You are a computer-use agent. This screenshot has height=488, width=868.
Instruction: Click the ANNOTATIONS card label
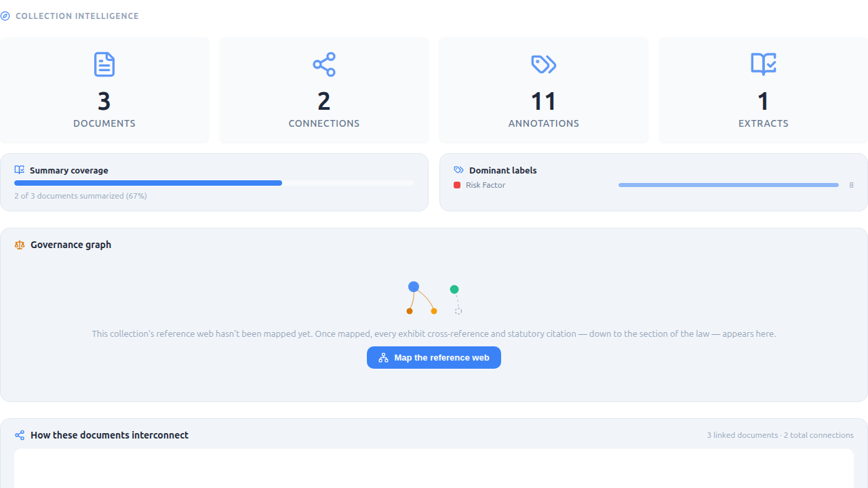(x=544, y=123)
